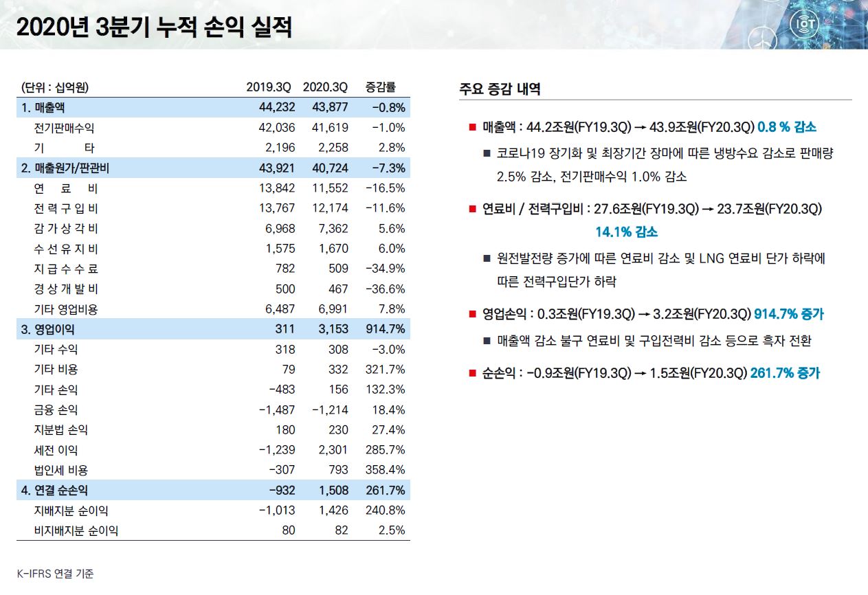Click the blue '914.7% 증가' text
The width and height of the screenshot is (868, 595).
[x=789, y=314]
